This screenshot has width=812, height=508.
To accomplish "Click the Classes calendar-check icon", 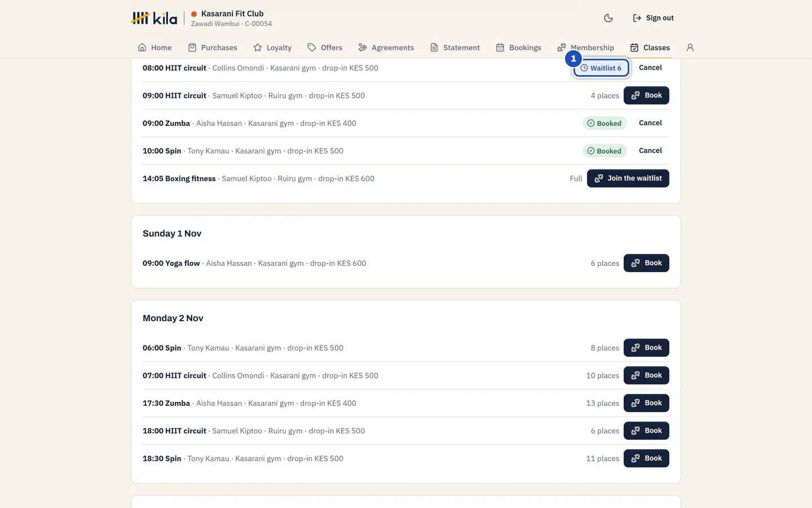I will click(634, 47).
